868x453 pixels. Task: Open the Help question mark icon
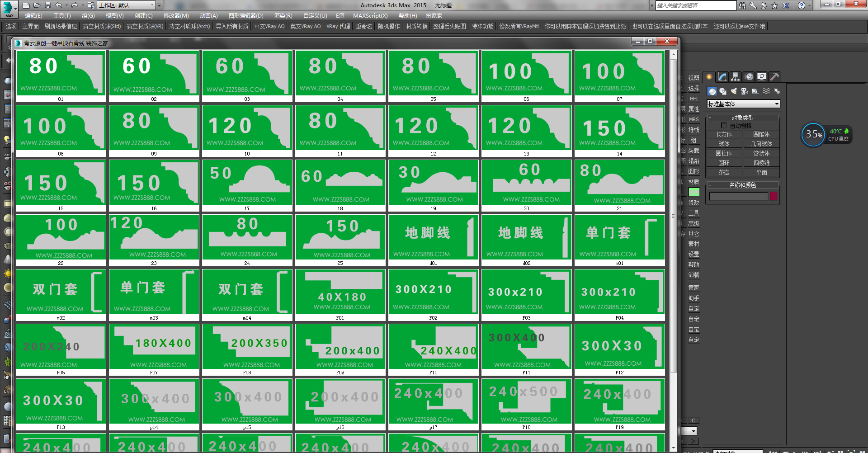click(x=802, y=5)
